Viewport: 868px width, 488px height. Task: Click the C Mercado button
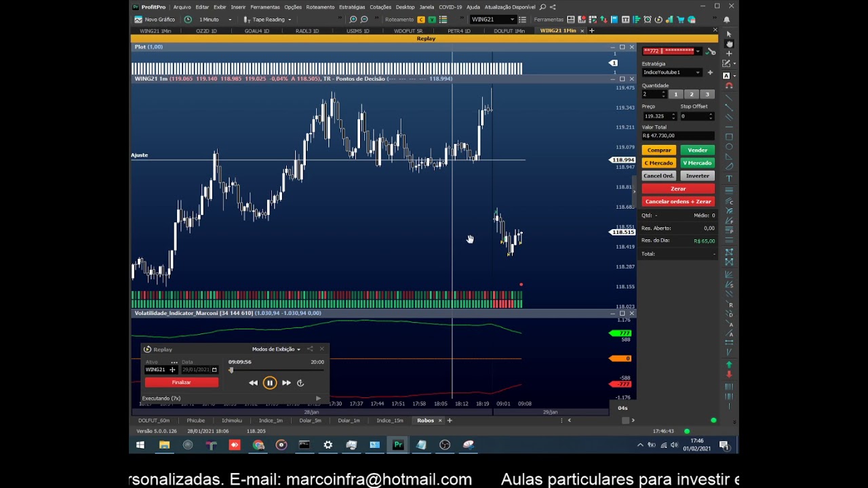[659, 163]
